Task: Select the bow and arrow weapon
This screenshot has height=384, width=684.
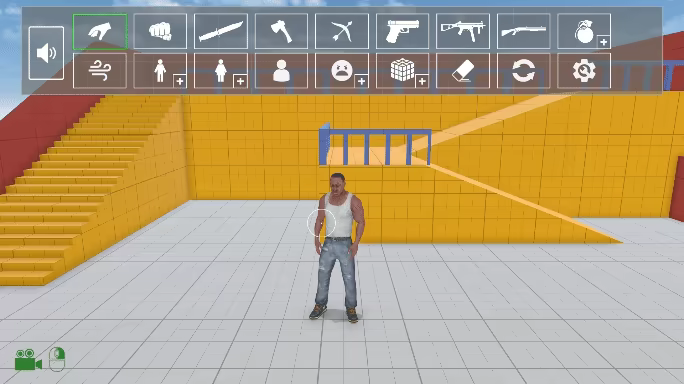Action: [x=342, y=31]
